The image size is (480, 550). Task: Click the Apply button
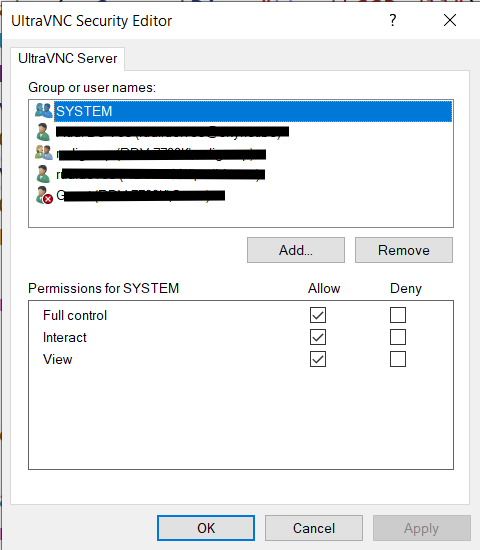422,528
